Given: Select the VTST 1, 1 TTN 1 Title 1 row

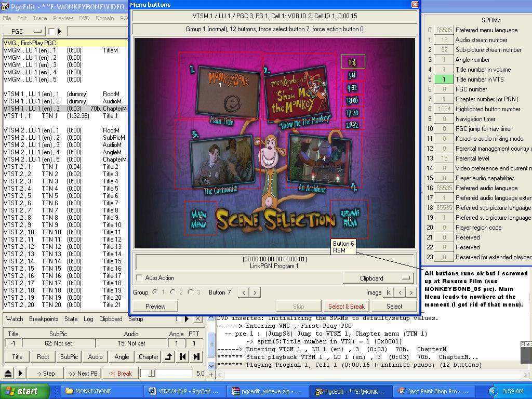Looking at the screenshot, I should point(65,116).
